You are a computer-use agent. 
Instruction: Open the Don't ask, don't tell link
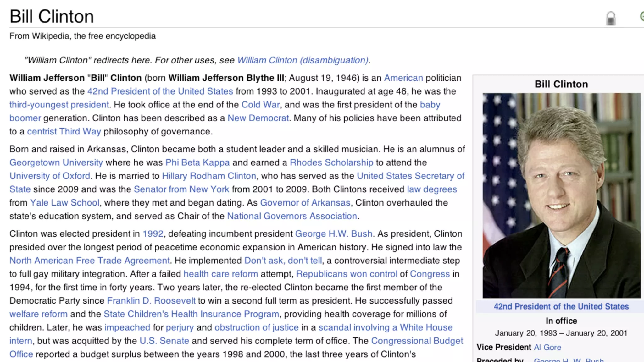click(283, 261)
